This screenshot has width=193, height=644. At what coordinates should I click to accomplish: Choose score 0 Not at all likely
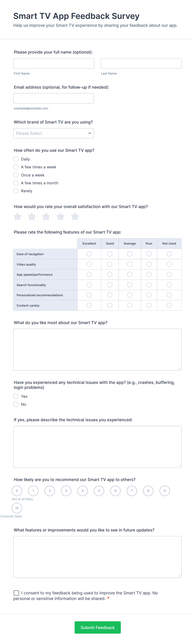17,491
